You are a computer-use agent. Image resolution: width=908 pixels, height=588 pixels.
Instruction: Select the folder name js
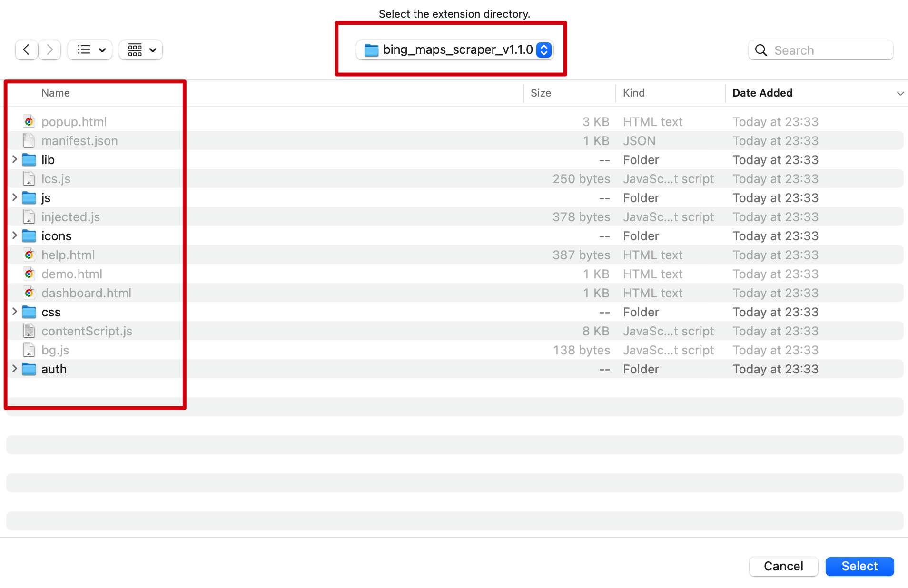[x=46, y=198]
